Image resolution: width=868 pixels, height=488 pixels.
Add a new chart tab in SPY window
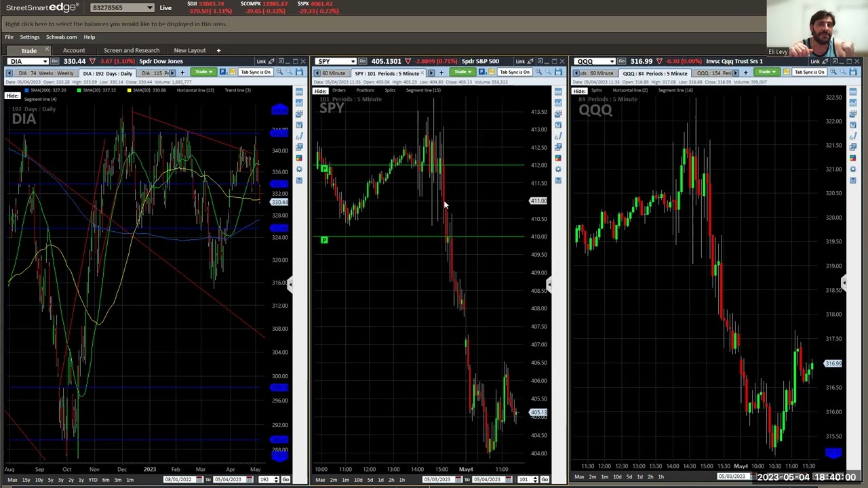[x=441, y=73]
